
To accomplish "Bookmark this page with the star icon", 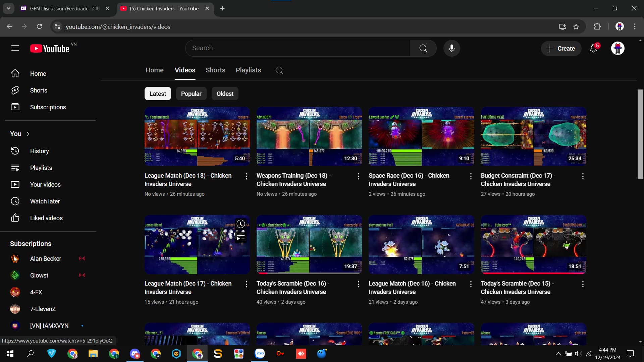I will pos(576,27).
